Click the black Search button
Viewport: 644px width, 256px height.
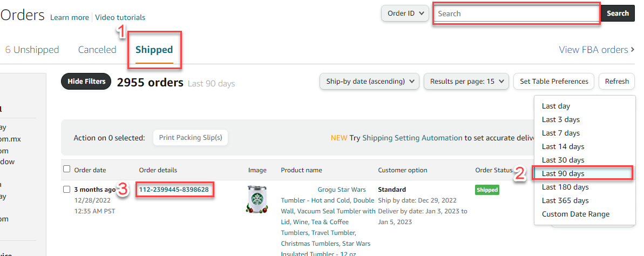[618, 14]
